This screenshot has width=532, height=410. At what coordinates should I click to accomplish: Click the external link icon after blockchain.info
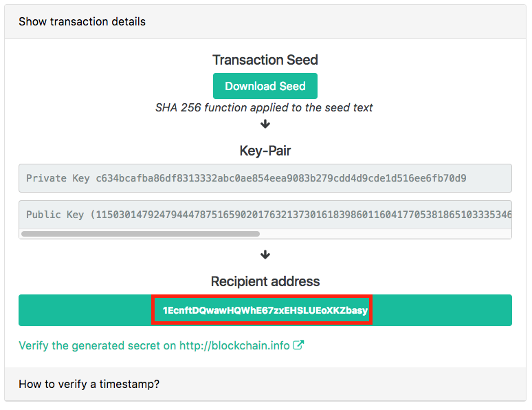click(x=298, y=345)
